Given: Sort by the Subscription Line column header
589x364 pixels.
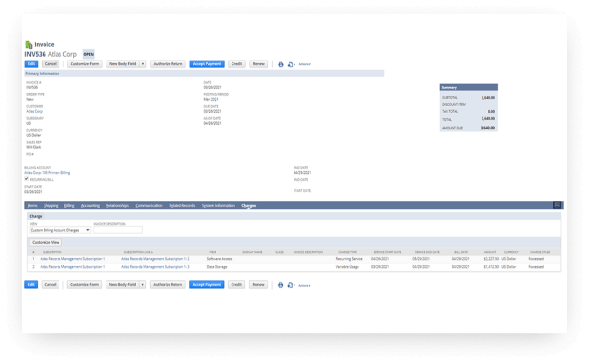Looking at the screenshot, I should pos(138,252).
